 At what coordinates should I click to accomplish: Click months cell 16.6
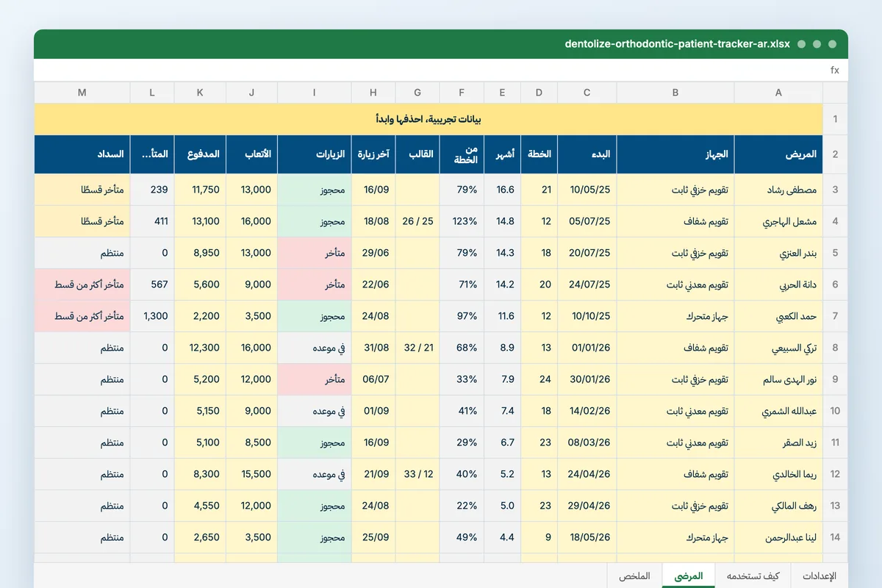[x=503, y=190]
